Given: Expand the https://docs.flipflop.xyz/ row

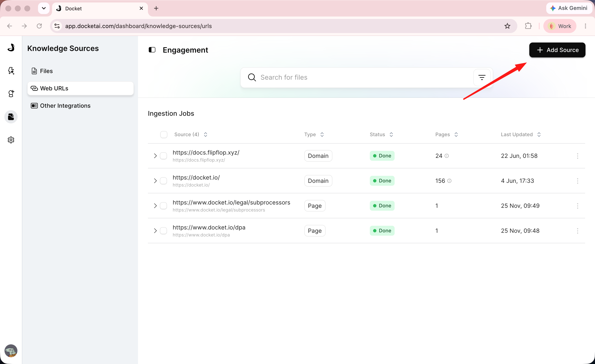Looking at the screenshot, I should [155, 156].
